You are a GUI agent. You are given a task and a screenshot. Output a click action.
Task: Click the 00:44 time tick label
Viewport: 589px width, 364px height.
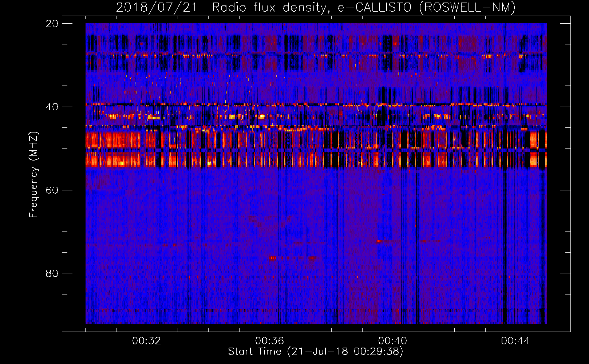(516, 341)
